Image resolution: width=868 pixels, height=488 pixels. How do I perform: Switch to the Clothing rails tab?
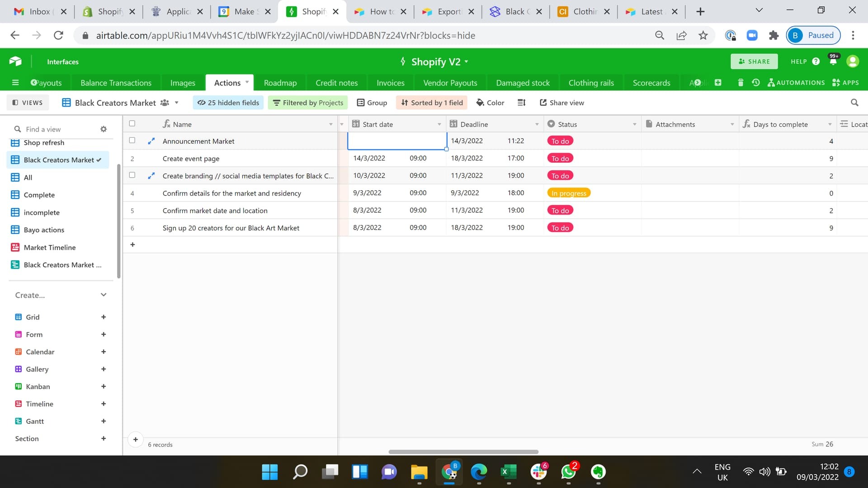(591, 83)
